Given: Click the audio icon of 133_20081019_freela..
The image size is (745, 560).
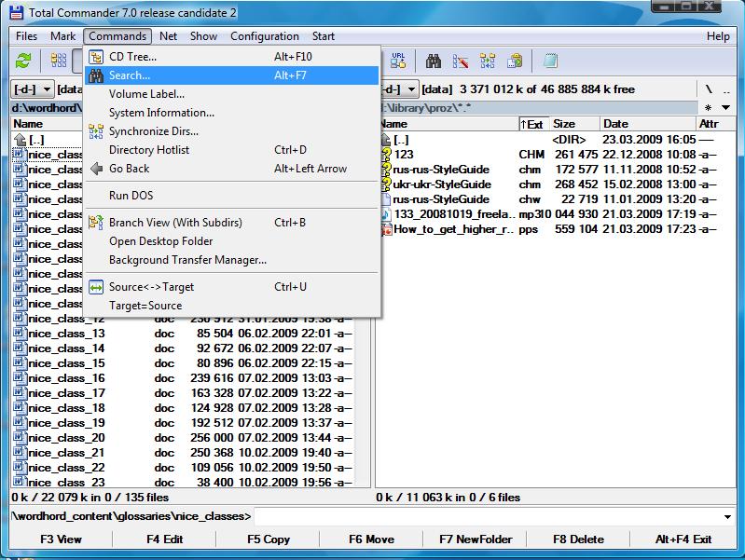Looking at the screenshot, I should tap(386, 214).
